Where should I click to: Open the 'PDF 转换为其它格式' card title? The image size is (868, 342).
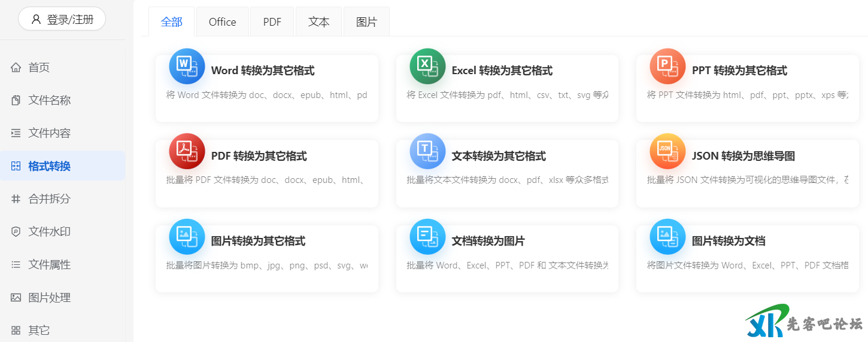(259, 156)
